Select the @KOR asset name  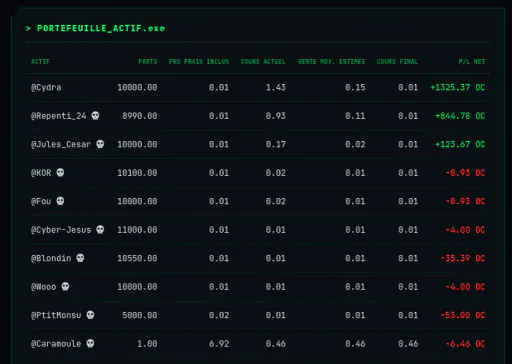coord(41,173)
